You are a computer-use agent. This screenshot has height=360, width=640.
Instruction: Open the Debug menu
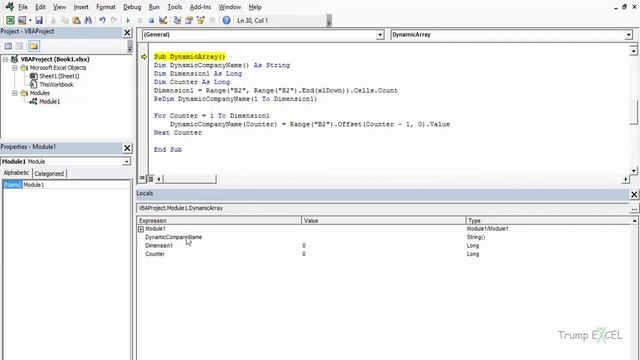pyautogui.click(x=132, y=7)
